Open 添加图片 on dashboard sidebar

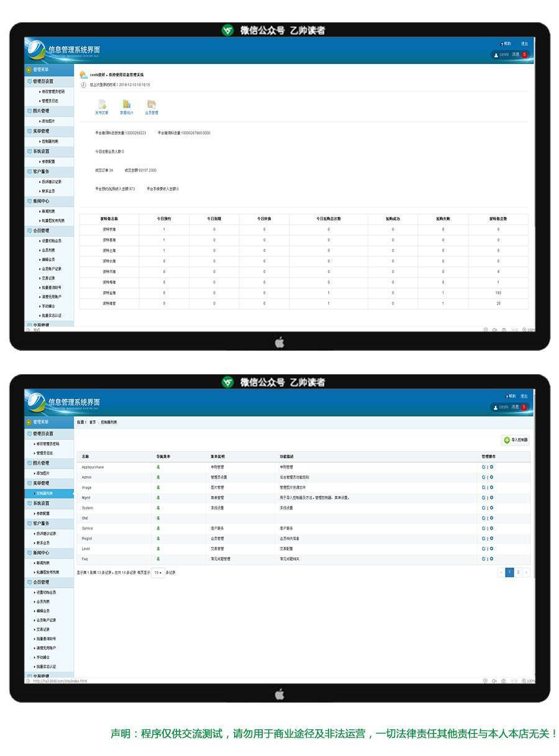pos(48,121)
